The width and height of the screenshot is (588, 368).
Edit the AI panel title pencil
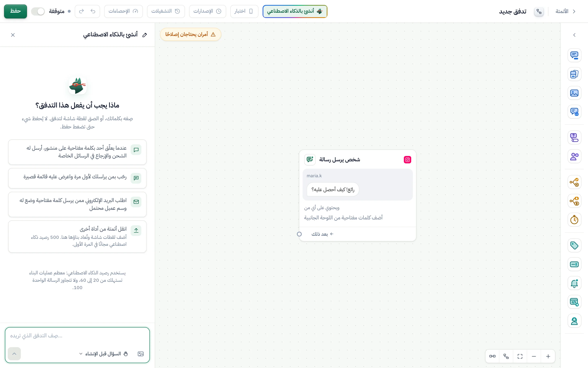click(145, 35)
